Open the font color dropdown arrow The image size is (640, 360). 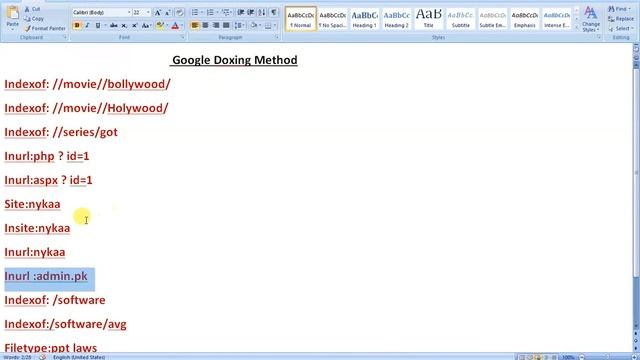(x=182, y=25)
